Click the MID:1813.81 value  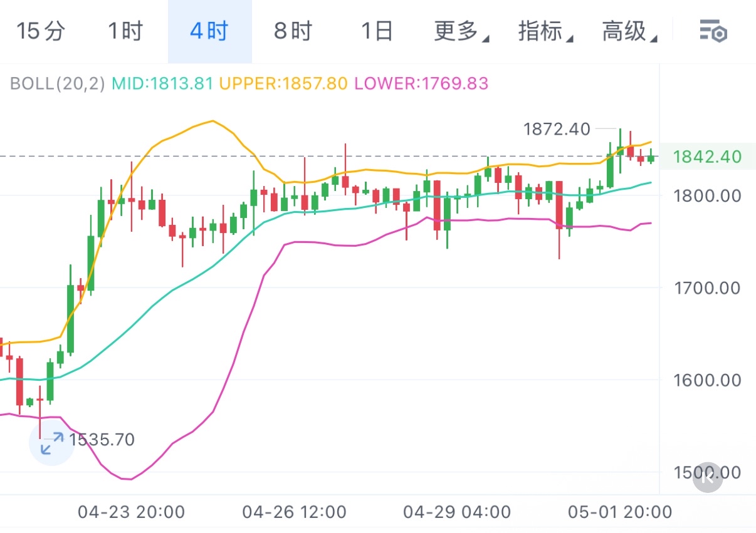coord(162,83)
